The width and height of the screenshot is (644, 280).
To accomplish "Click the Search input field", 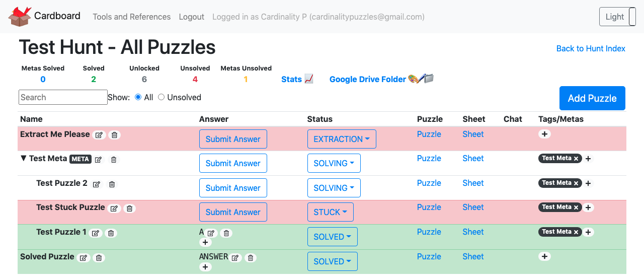I will click(x=63, y=97).
